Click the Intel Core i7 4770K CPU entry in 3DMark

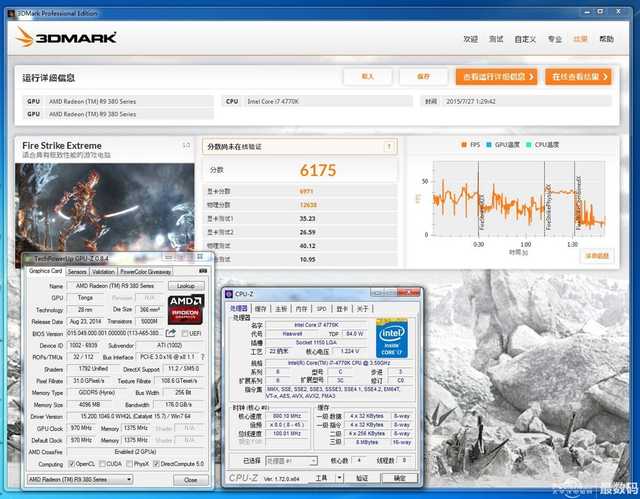point(317,101)
